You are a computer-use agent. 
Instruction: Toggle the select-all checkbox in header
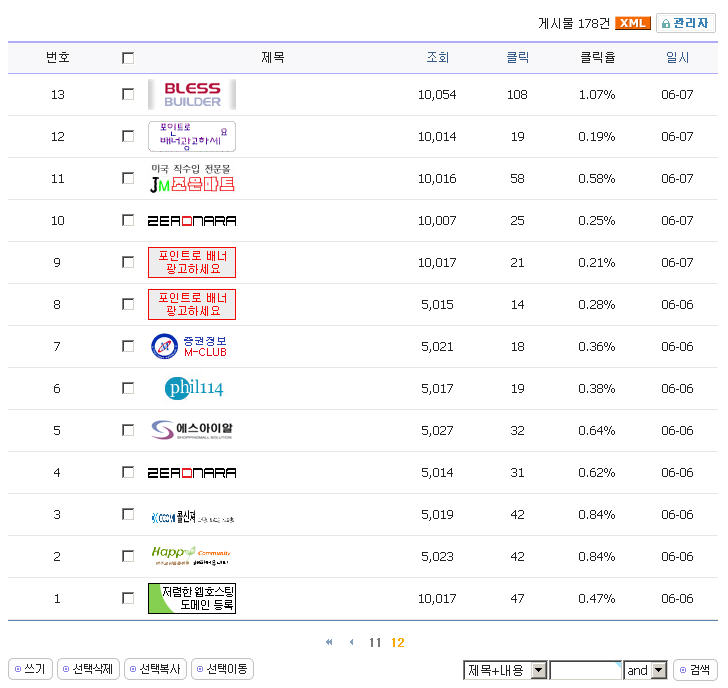tap(128, 58)
